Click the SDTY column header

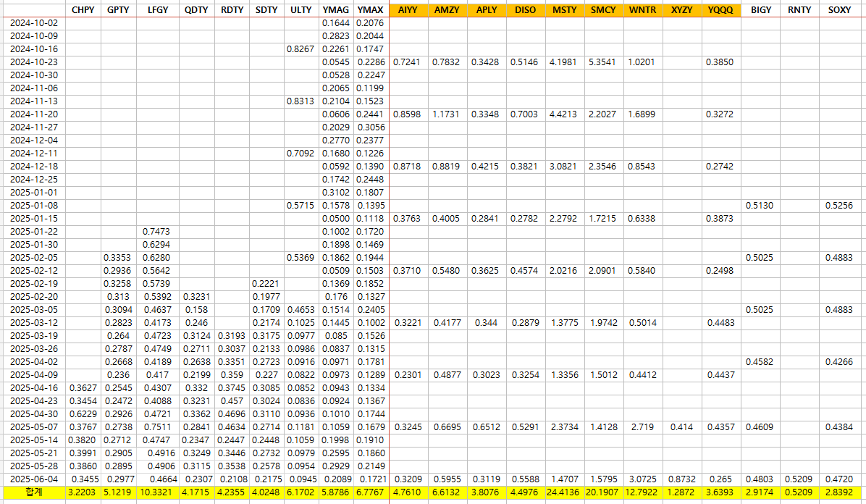pyautogui.click(x=266, y=10)
